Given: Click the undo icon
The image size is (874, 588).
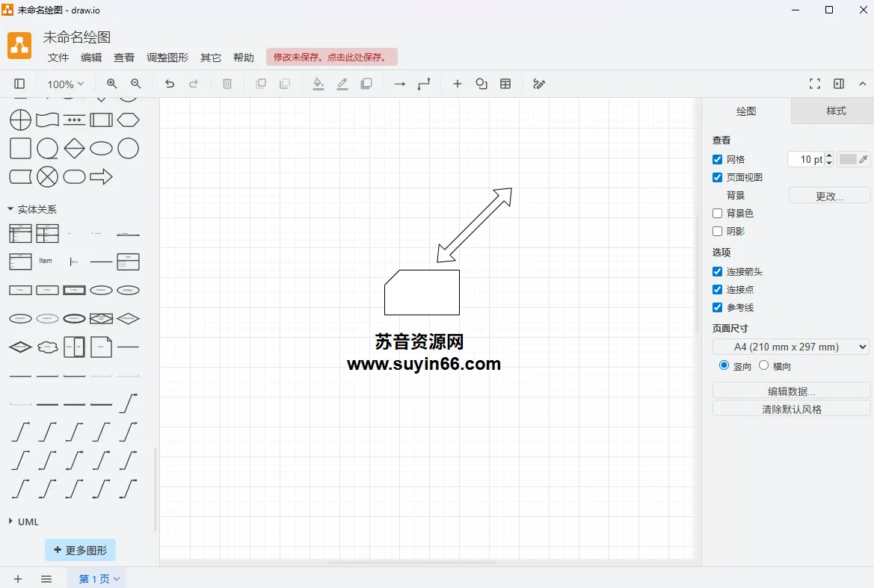Looking at the screenshot, I should [170, 84].
